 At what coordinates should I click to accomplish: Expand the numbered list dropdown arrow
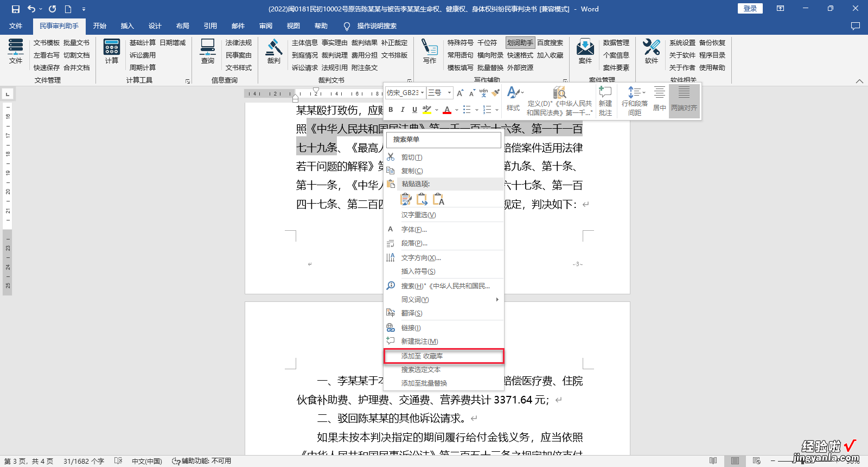tap(497, 110)
